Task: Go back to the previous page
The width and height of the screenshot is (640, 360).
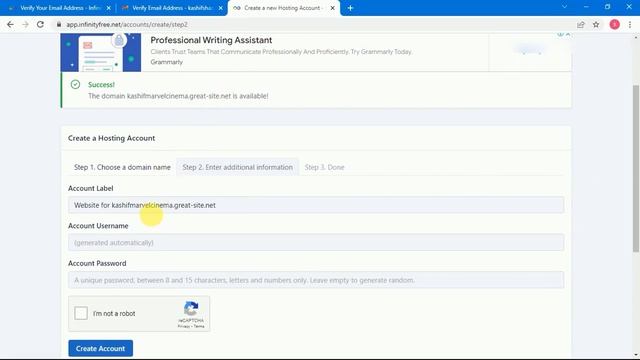Action: point(10,24)
